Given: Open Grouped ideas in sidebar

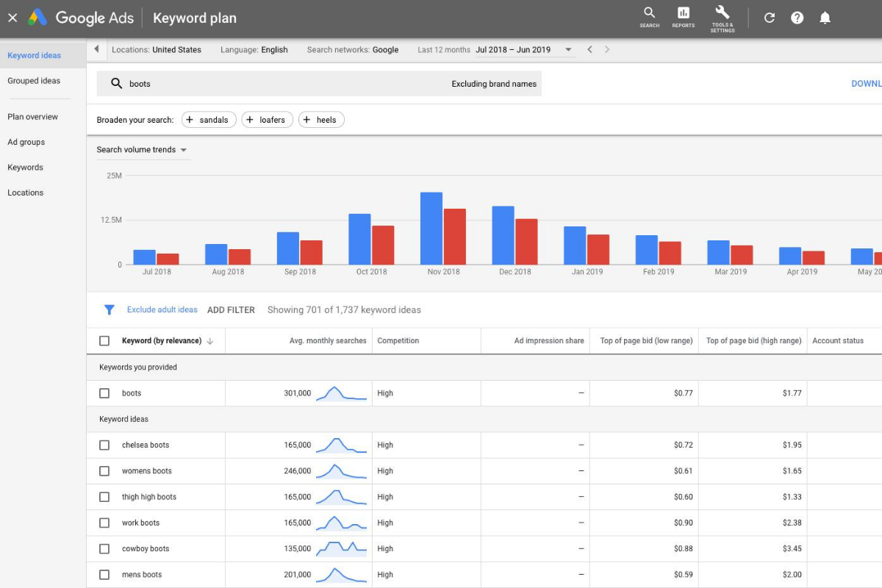Looking at the screenshot, I should tap(34, 81).
